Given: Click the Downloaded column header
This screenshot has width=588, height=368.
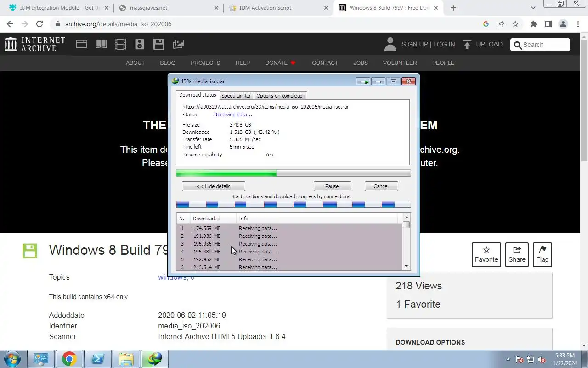Looking at the screenshot, I should click(213, 218).
